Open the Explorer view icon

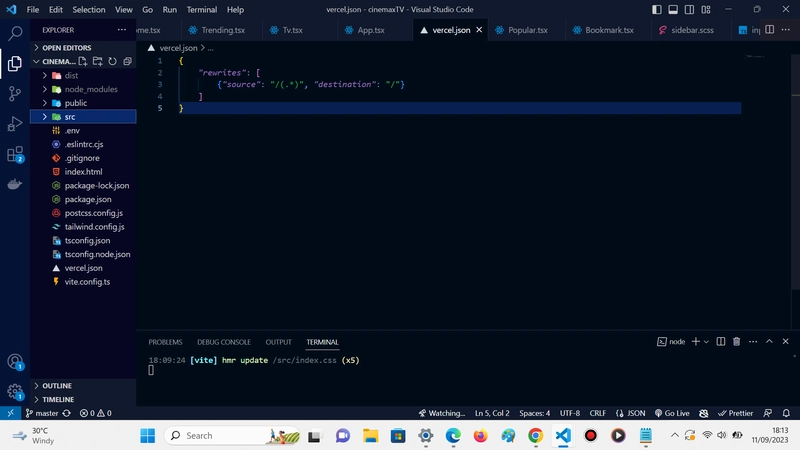point(15,63)
